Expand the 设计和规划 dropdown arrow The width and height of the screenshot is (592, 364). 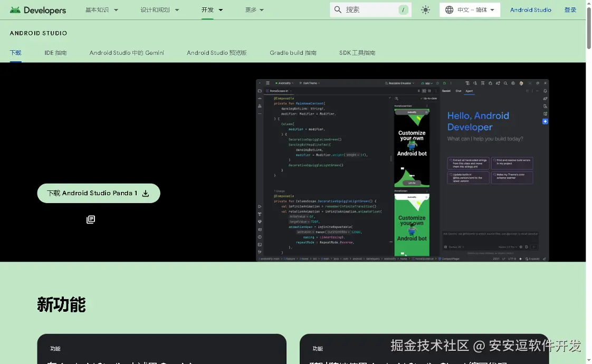(x=177, y=10)
